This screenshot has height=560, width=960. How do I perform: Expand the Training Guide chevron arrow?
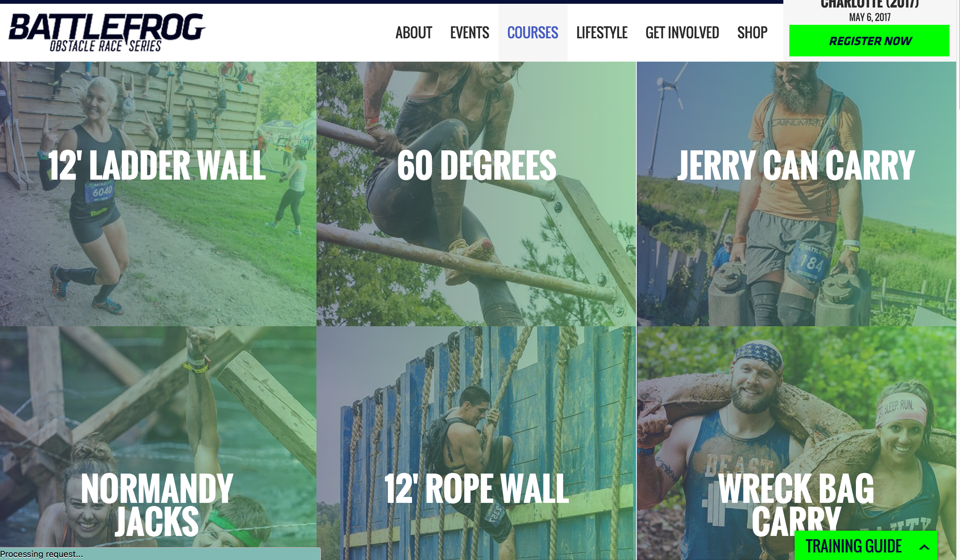[924, 547]
